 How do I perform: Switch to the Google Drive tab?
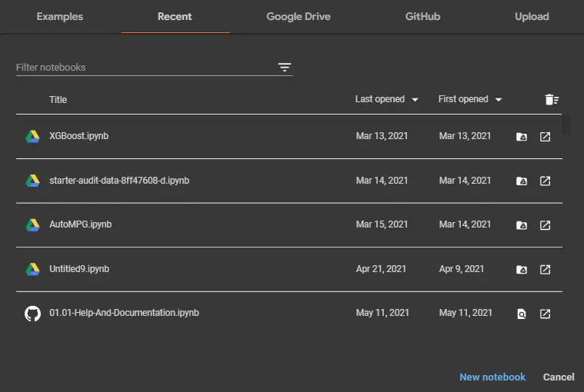click(299, 16)
